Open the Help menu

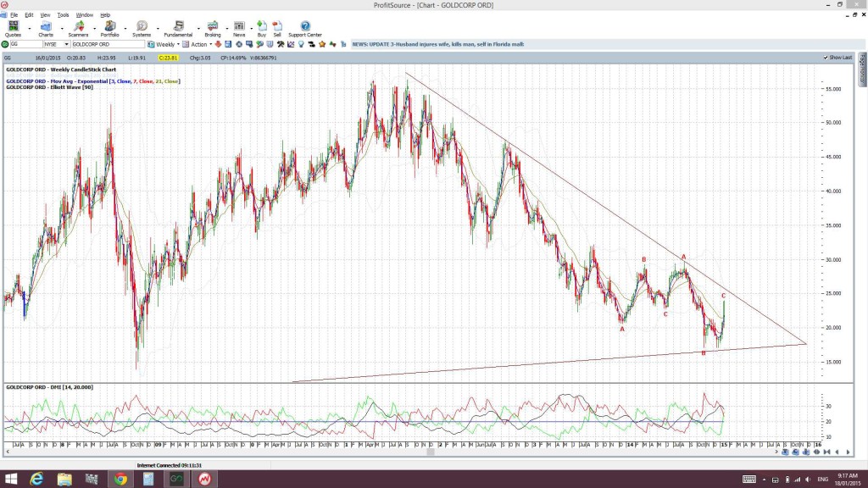(105, 15)
